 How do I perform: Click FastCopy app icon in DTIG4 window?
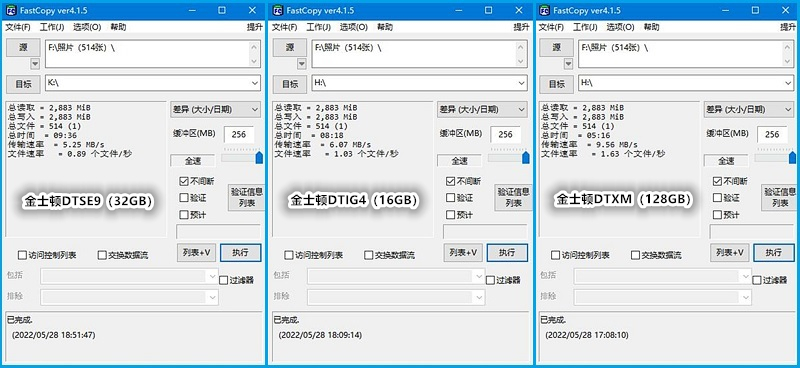[x=278, y=10]
